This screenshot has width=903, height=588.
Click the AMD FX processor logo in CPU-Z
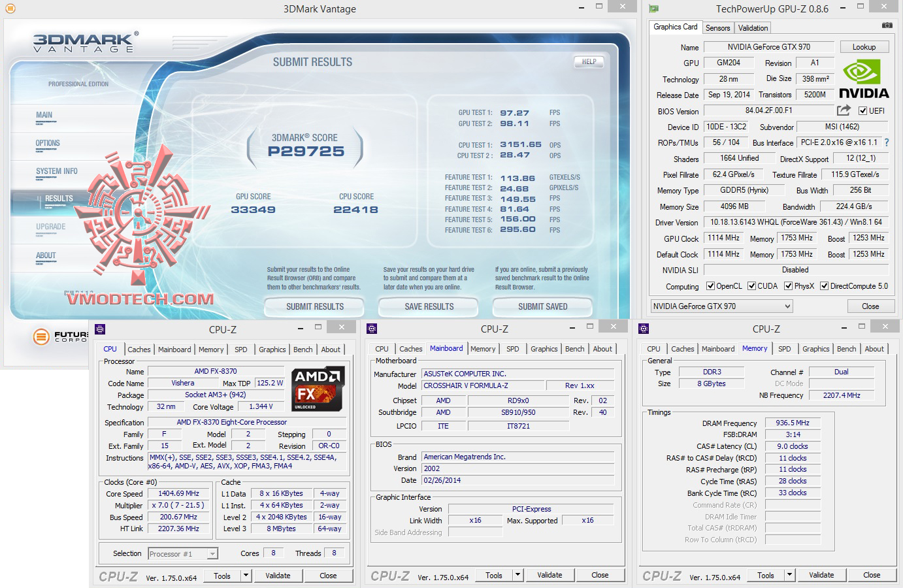click(x=318, y=389)
